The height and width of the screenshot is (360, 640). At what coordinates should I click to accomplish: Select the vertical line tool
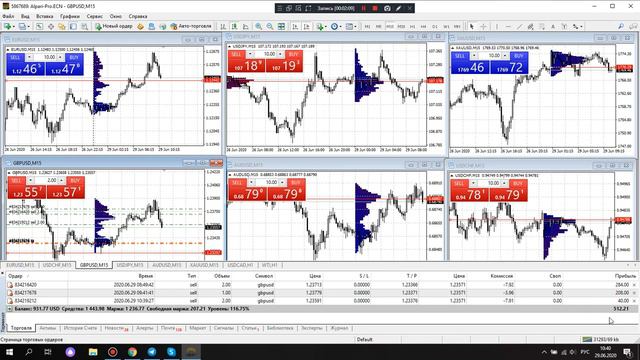pyautogui.click(x=497, y=27)
